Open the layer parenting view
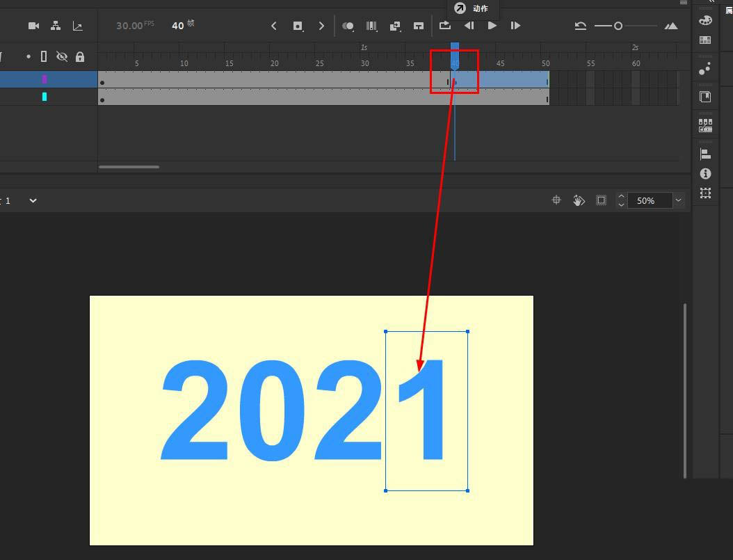 pos(56,26)
